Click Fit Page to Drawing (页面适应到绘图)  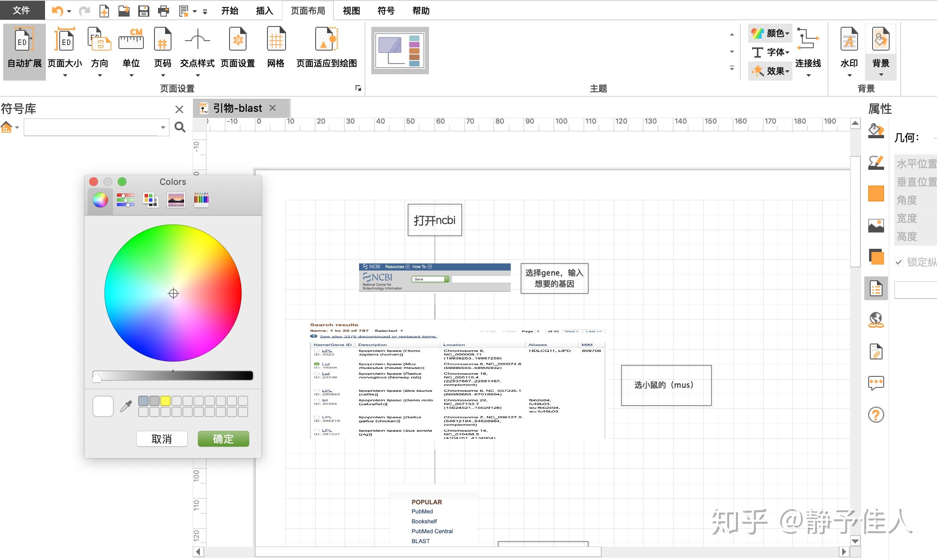pyautogui.click(x=326, y=47)
